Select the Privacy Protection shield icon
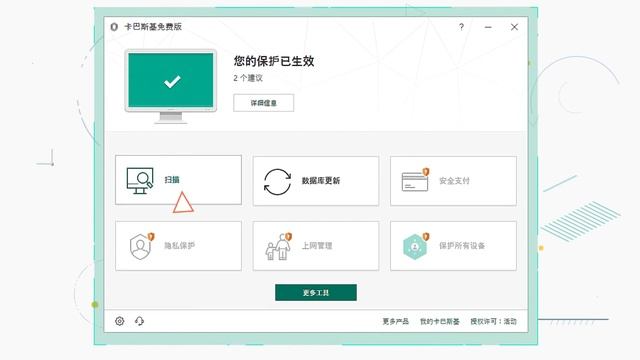 point(141,246)
